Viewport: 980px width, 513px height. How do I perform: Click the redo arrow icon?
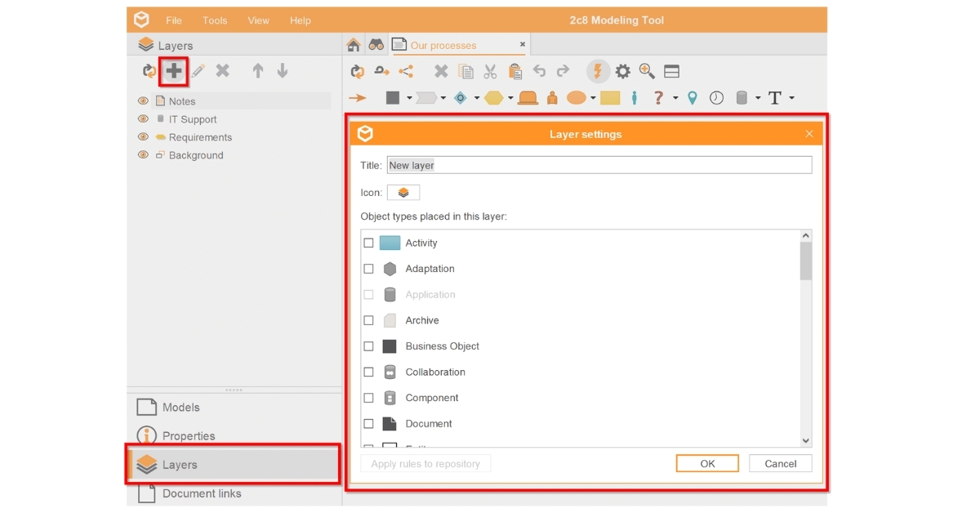point(563,71)
